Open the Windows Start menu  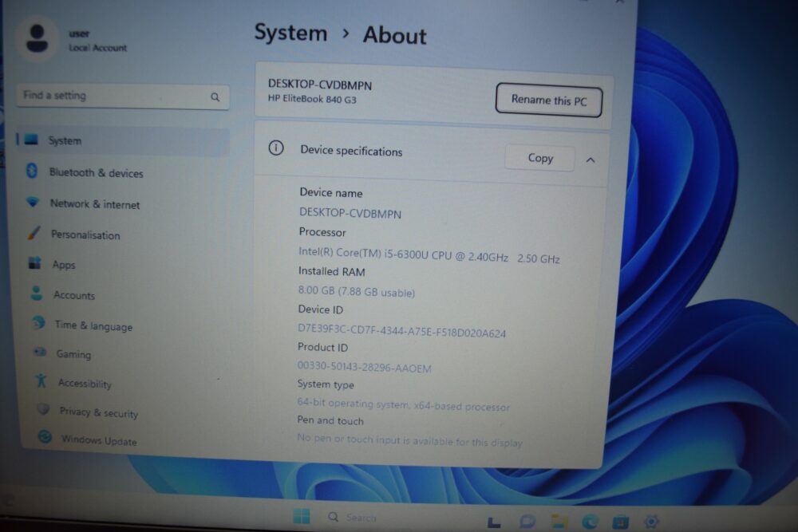[302, 516]
